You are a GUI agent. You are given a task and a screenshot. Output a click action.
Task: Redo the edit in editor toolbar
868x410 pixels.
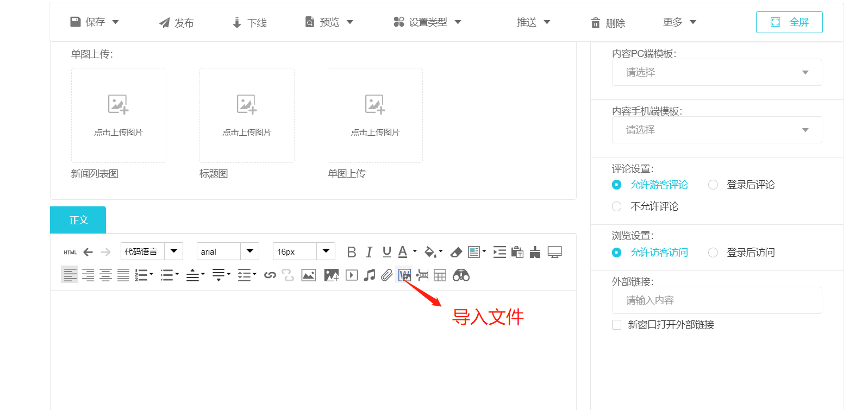(x=106, y=252)
